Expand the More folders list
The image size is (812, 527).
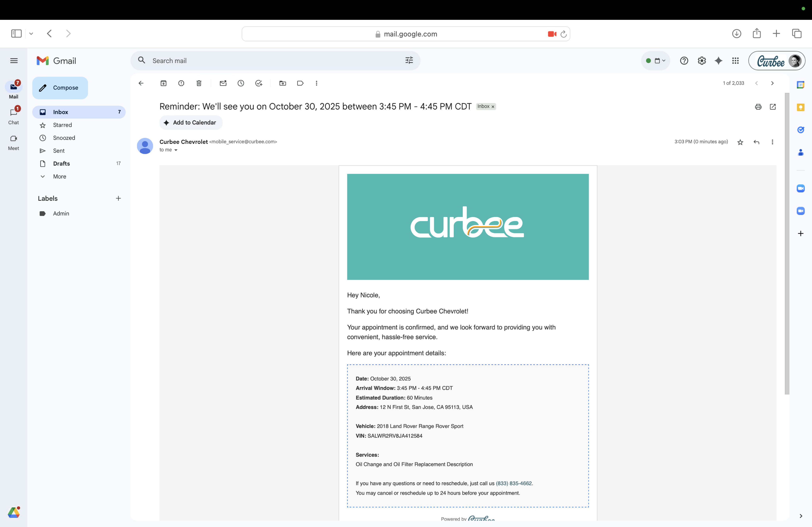tap(59, 177)
